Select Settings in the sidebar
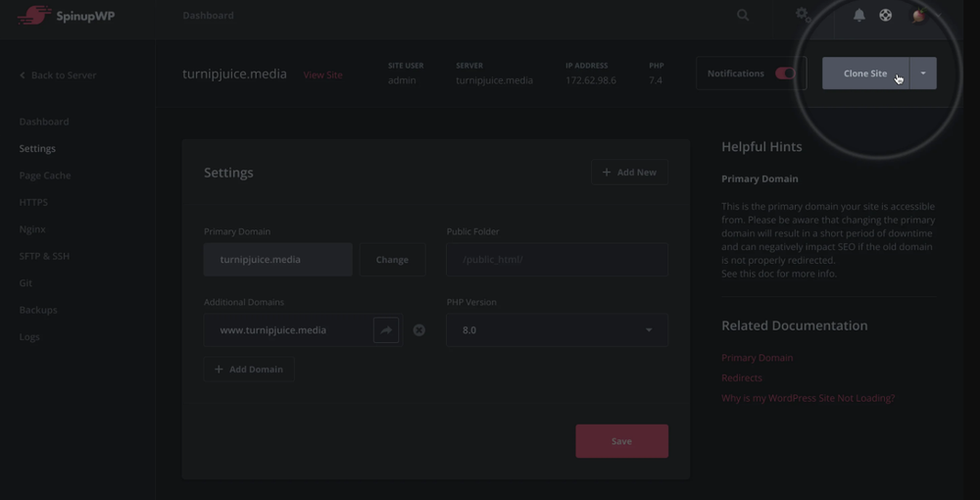The height and width of the screenshot is (500, 980). [x=37, y=148]
